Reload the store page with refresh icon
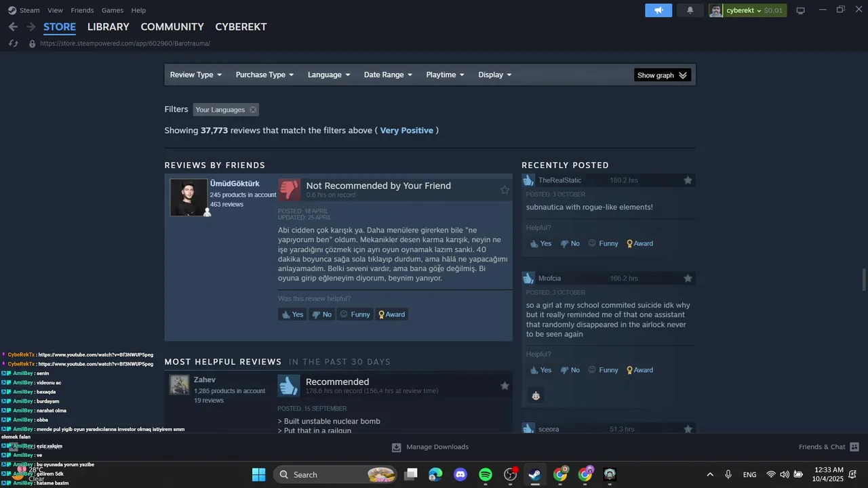Screen dimensions: 868x488 (x=13, y=43)
